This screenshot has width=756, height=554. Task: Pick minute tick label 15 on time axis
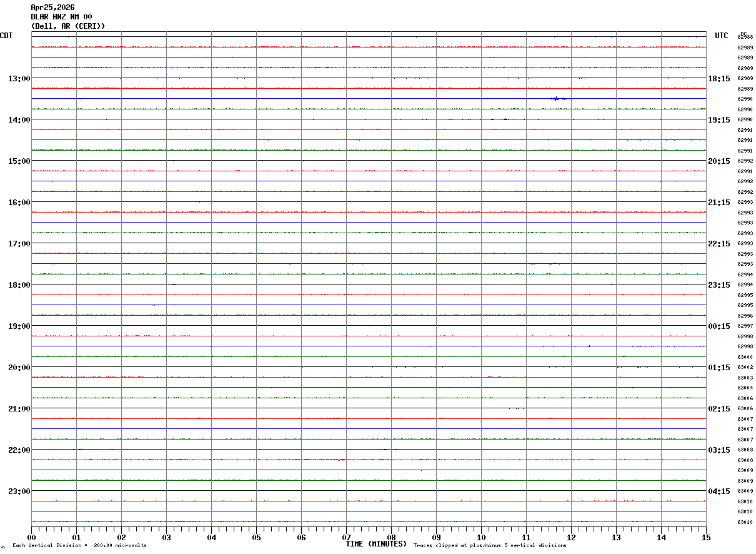tap(706, 537)
